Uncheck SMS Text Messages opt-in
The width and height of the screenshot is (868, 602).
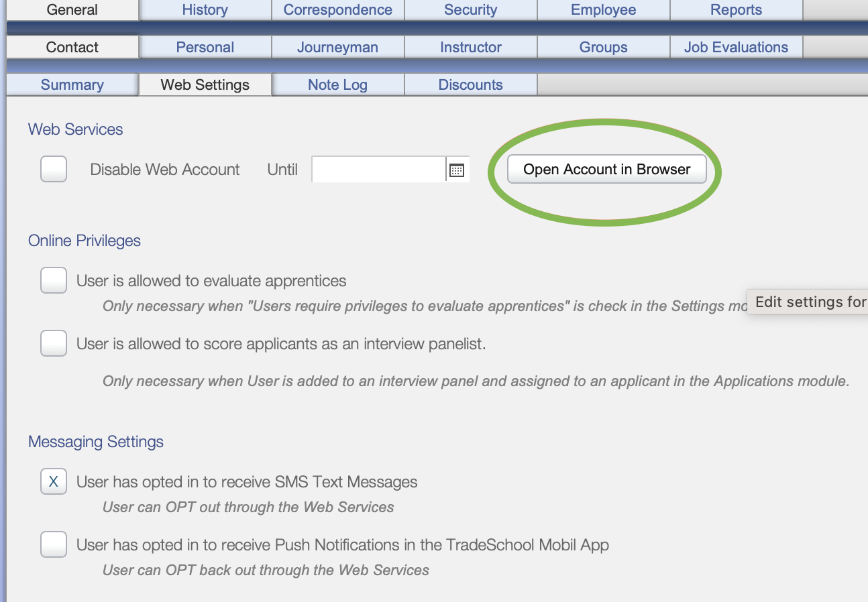pyautogui.click(x=53, y=481)
